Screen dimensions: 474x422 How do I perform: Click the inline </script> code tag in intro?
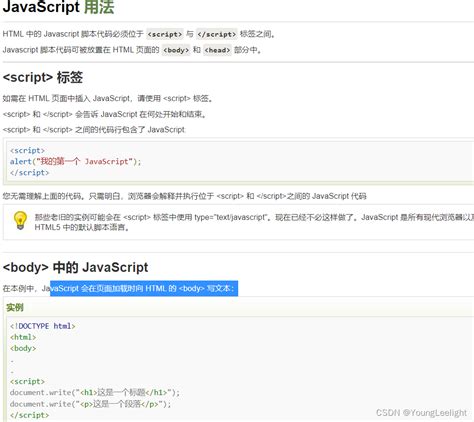[217, 34]
